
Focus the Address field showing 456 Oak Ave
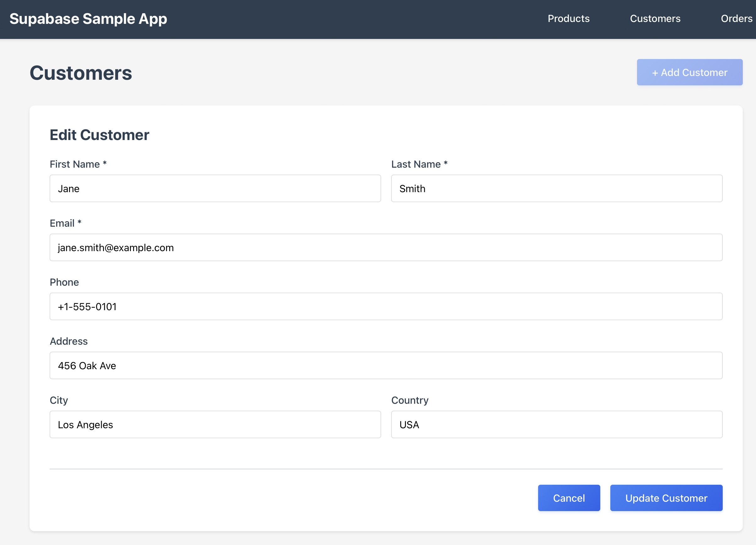pos(386,365)
